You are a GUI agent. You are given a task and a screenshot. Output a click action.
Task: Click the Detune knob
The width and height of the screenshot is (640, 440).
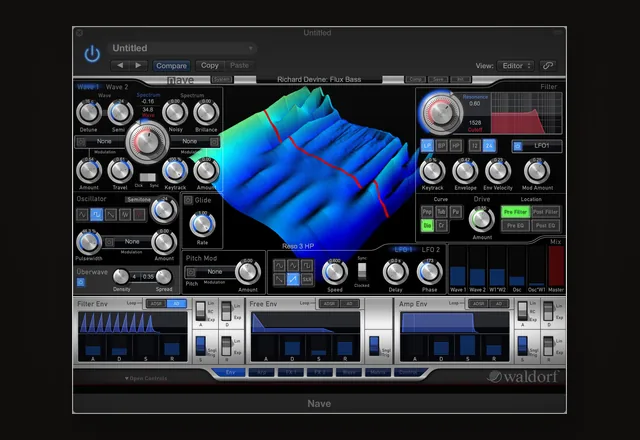(x=89, y=113)
